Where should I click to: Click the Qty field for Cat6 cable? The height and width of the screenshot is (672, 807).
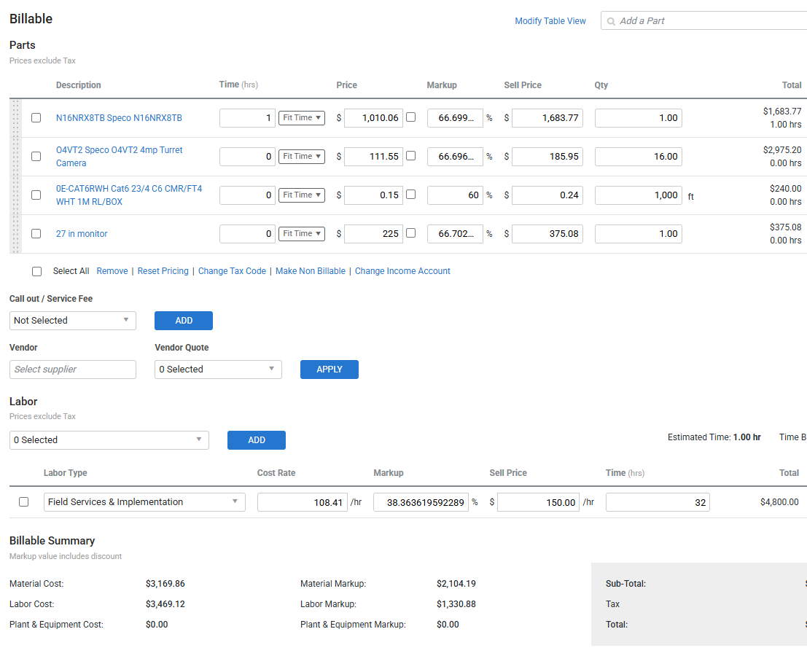pos(638,195)
